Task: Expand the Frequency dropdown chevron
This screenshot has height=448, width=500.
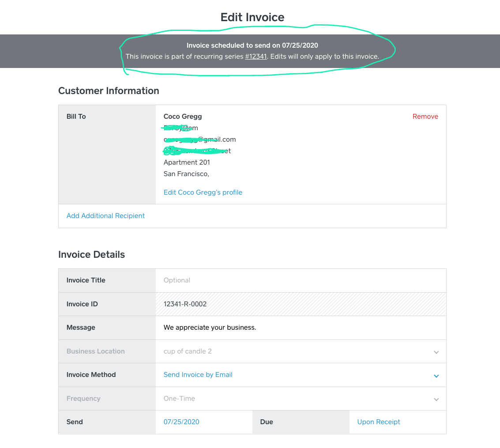Action: pos(436,399)
